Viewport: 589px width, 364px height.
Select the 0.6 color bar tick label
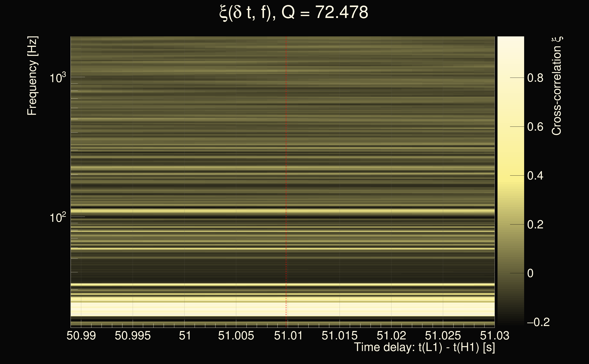[535, 127]
